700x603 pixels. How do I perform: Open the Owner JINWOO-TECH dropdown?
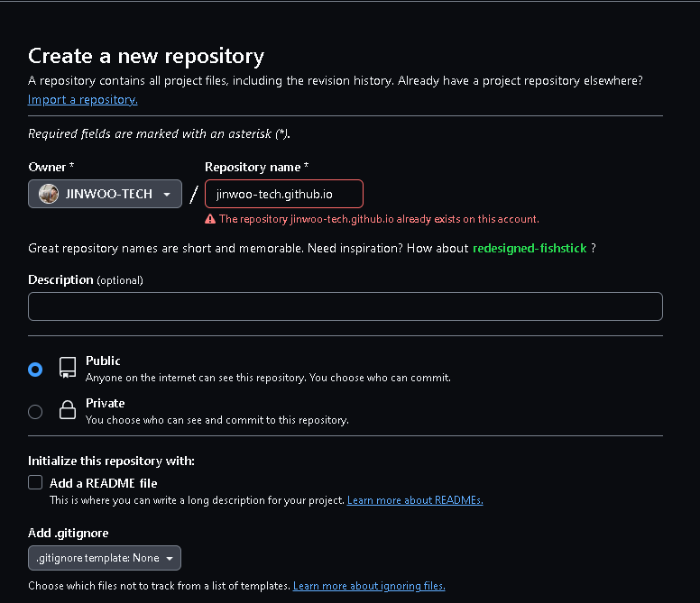click(x=105, y=194)
